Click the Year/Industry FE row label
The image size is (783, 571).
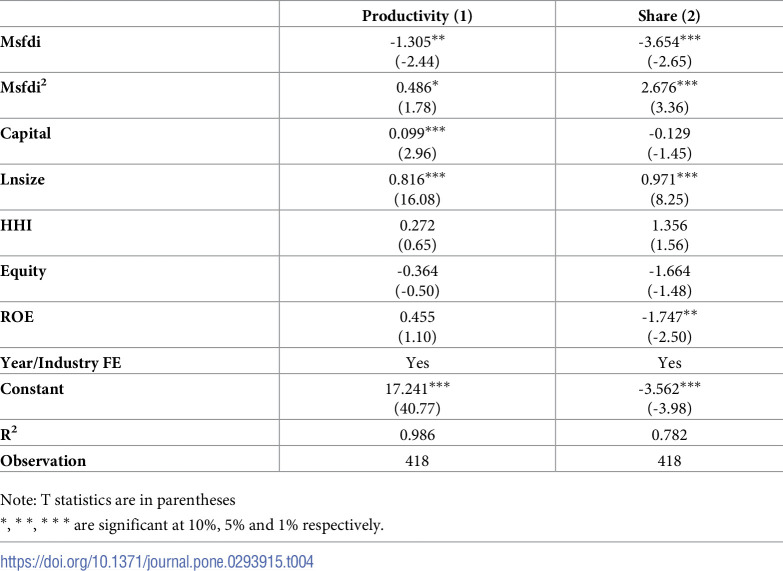pos(60,363)
